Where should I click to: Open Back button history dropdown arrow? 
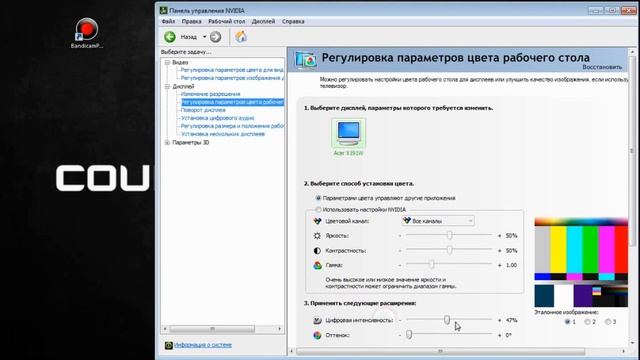tap(204, 37)
